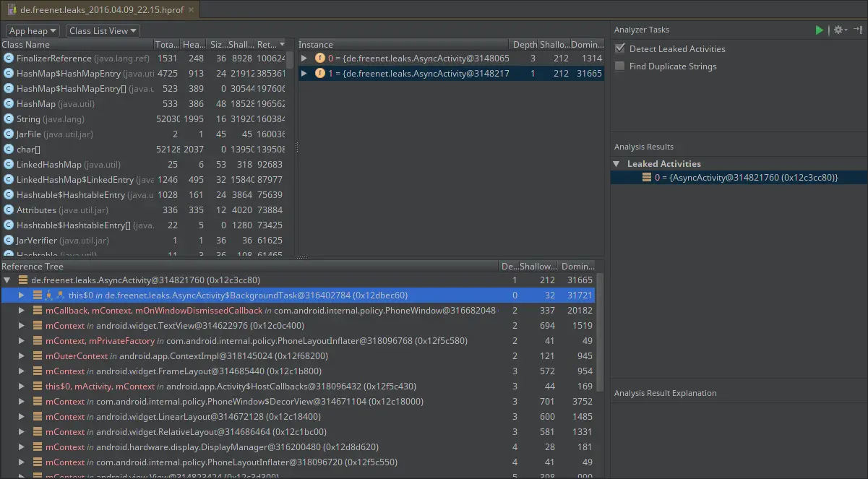Click the class icon beside Hashtable$HashtableEntry[]
This screenshot has height=479, width=868.
point(9,225)
